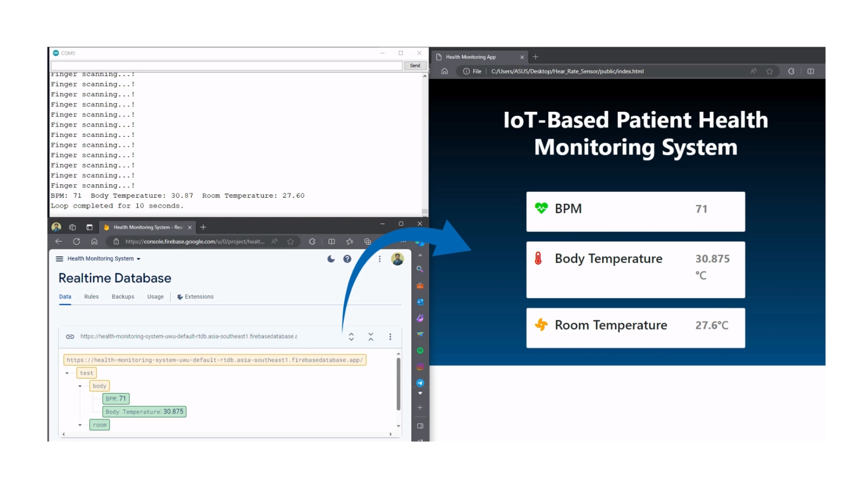
Task: Toggle split screen in the right browser
Action: 811,71
